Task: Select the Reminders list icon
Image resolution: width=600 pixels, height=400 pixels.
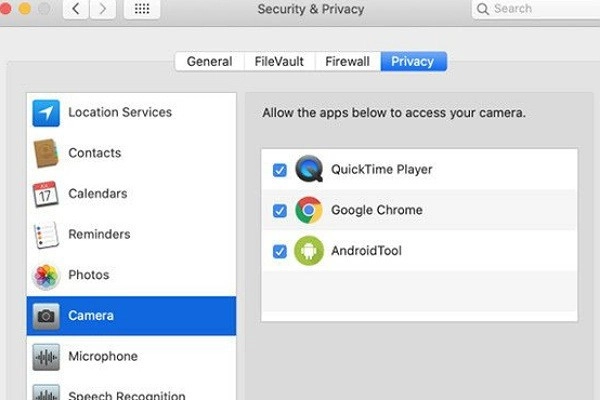Action: click(46, 235)
